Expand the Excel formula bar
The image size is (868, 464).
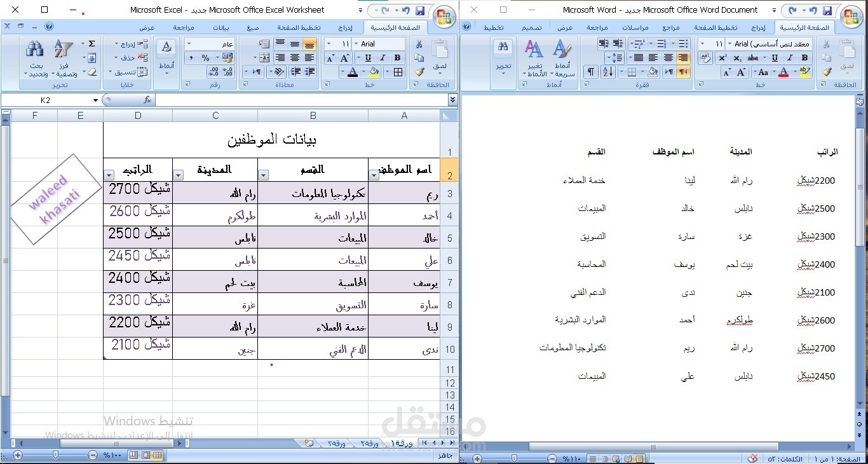(452, 100)
